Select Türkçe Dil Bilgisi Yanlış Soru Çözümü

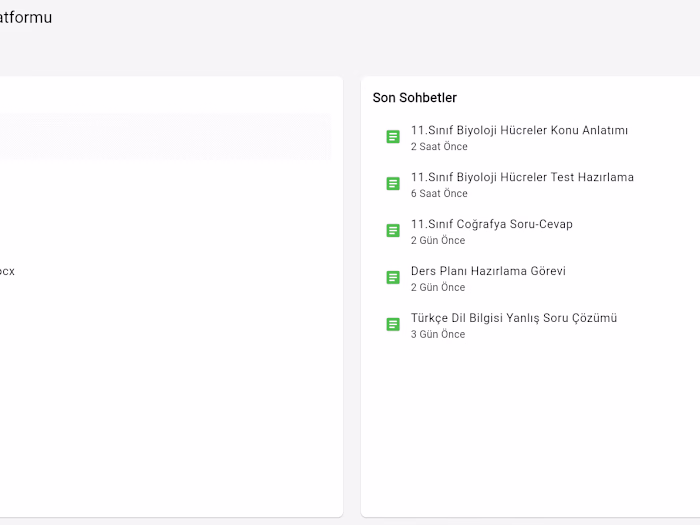513,319
